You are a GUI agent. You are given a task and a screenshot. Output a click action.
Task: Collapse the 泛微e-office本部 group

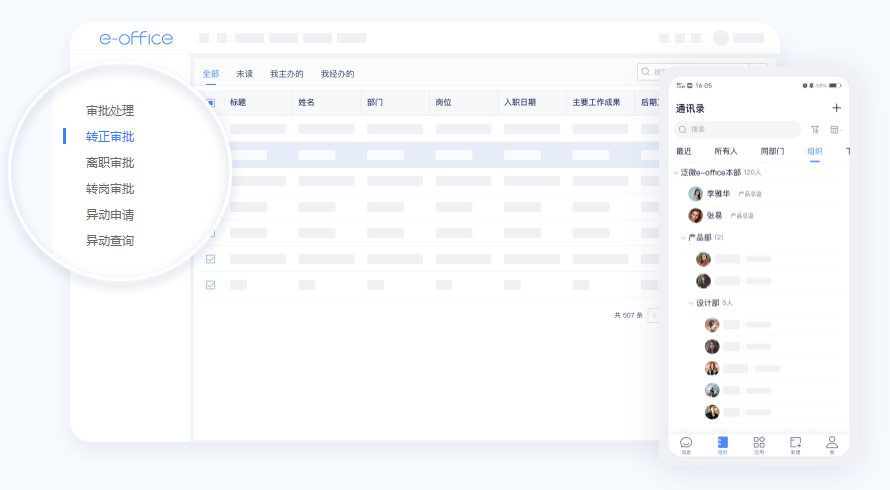[675, 173]
